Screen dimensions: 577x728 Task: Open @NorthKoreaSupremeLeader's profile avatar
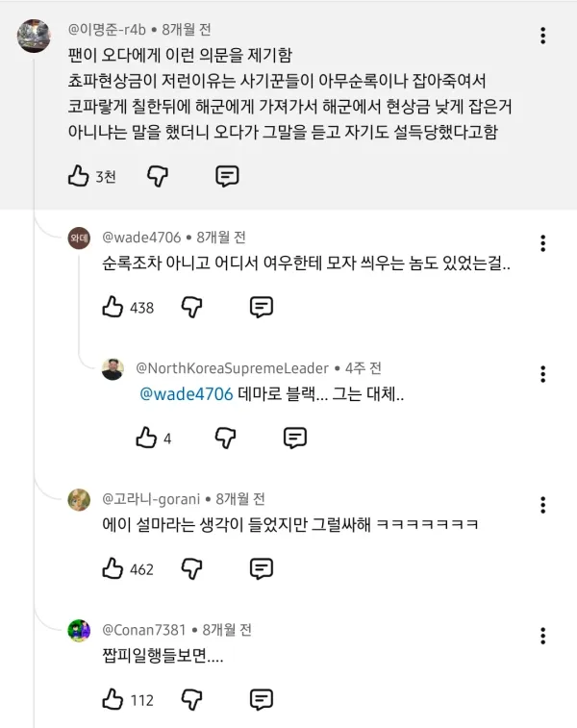click(113, 369)
